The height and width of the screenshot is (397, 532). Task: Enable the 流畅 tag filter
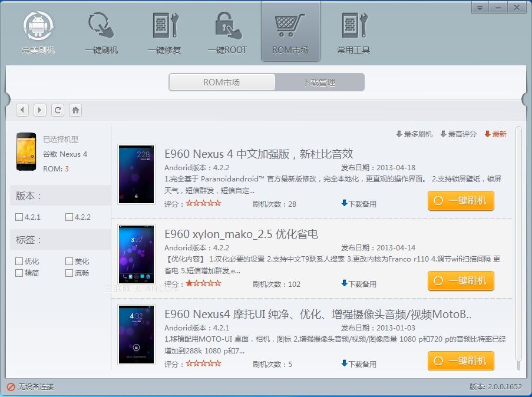click(69, 273)
